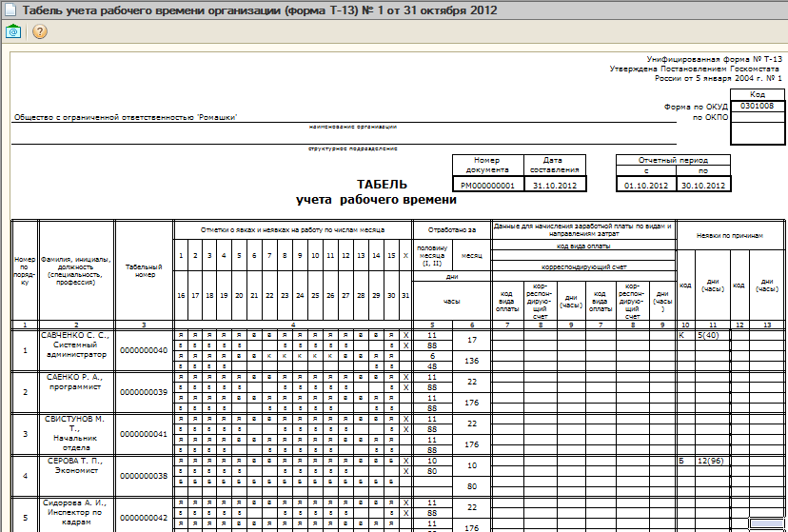Click 'Отчетный период' header cell
Viewport: 788px width, 532px height.
coord(673,160)
